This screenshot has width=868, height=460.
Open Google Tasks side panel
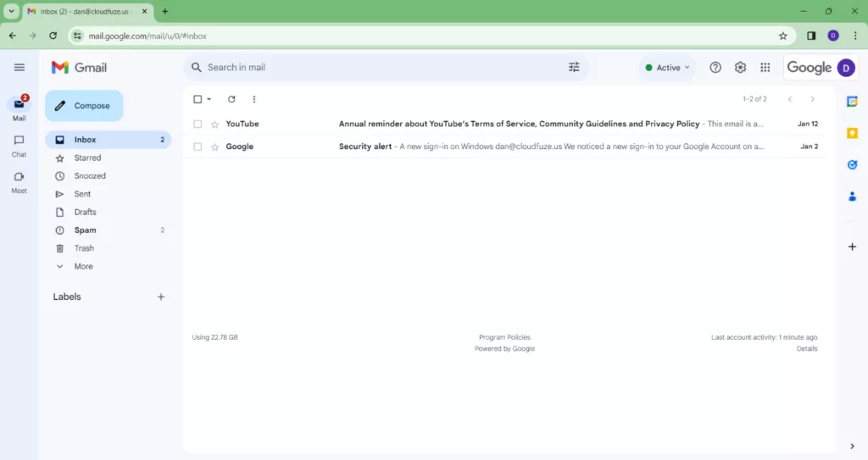click(x=852, y=164)
